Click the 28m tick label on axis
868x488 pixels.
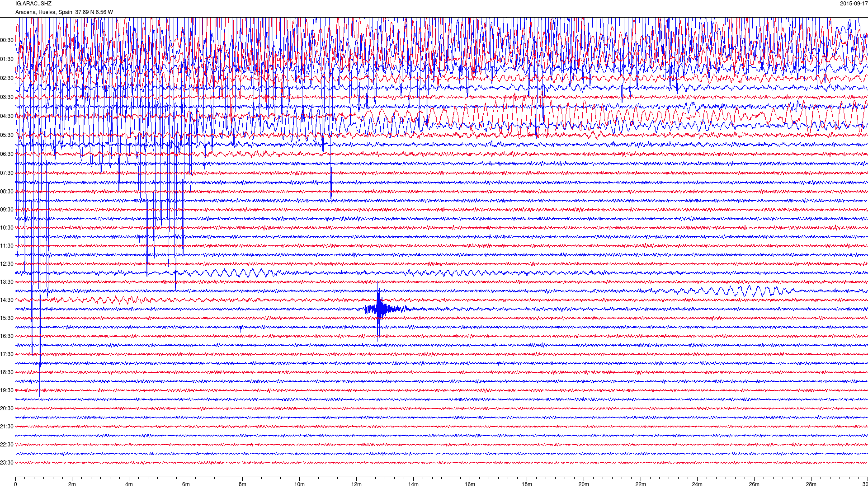[811, 484]
